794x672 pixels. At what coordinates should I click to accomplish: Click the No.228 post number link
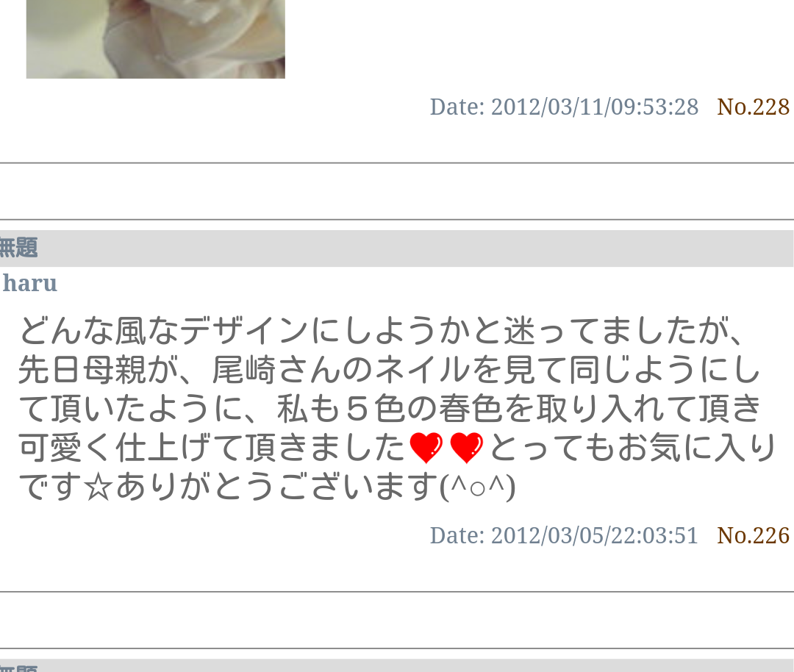[x=753, y=107]
